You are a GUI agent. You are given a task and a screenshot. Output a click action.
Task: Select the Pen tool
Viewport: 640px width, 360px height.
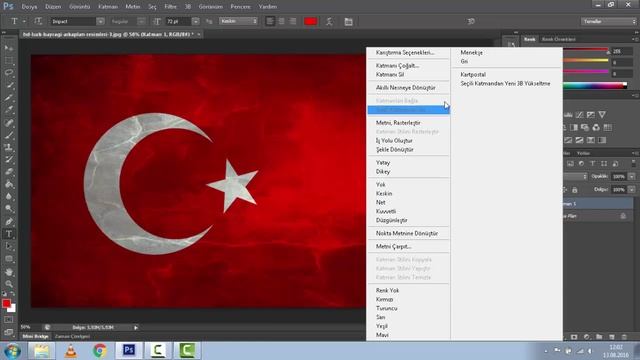coord(9,222)
